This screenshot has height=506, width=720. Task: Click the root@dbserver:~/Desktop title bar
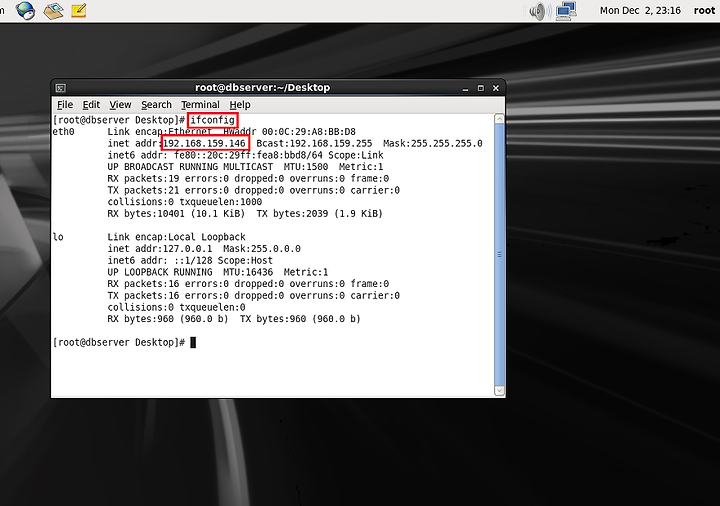262,87
